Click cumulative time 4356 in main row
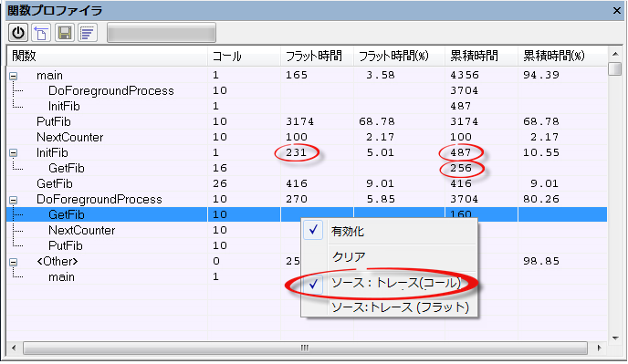Viewport: 628px width, 364px height. tap(465, 76)
